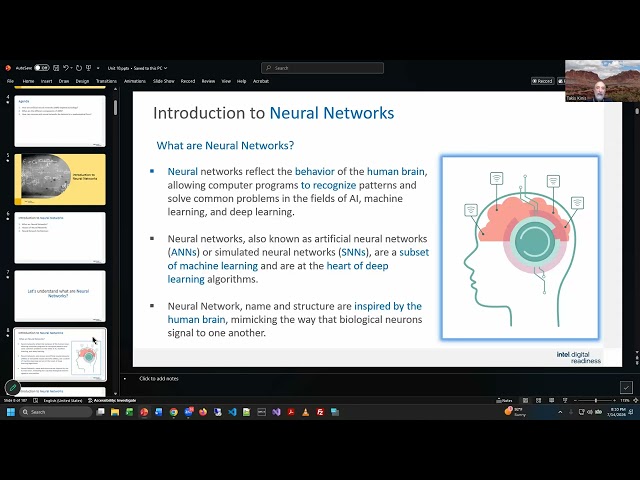Viewport: 640px width, 480px height.
Task: Open File Explorer from taskbar
Action: [115, 412]
